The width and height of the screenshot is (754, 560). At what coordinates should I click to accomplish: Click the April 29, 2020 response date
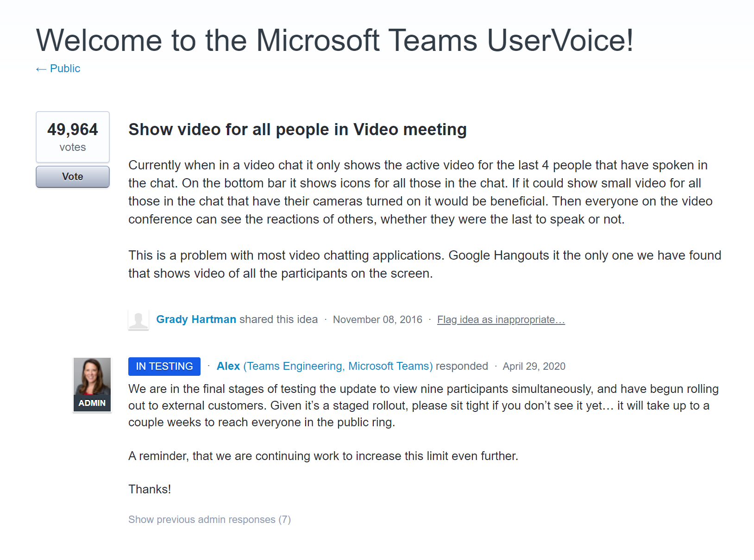click(534, 367)
